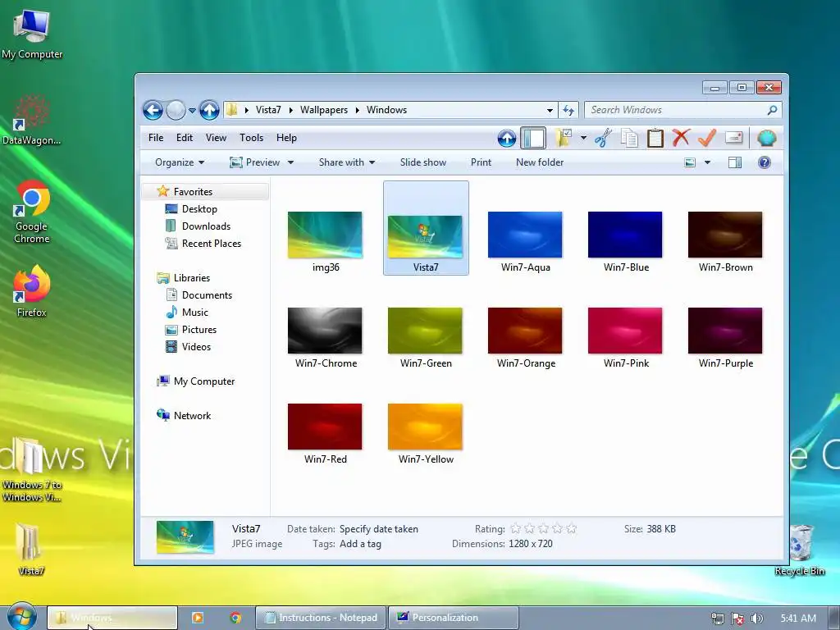Viewport: 840px width, 630px height.
Task: Click the volume speaker tray icon
Action: 756,619
